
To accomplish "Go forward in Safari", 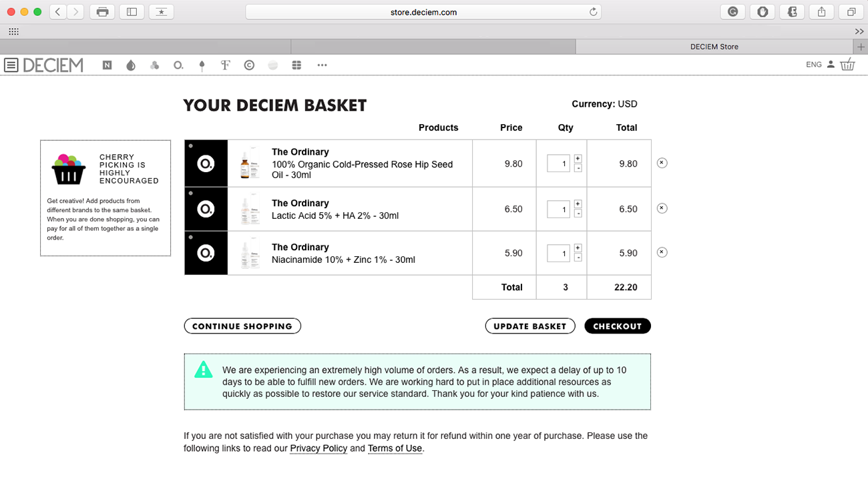I will 75,12.
